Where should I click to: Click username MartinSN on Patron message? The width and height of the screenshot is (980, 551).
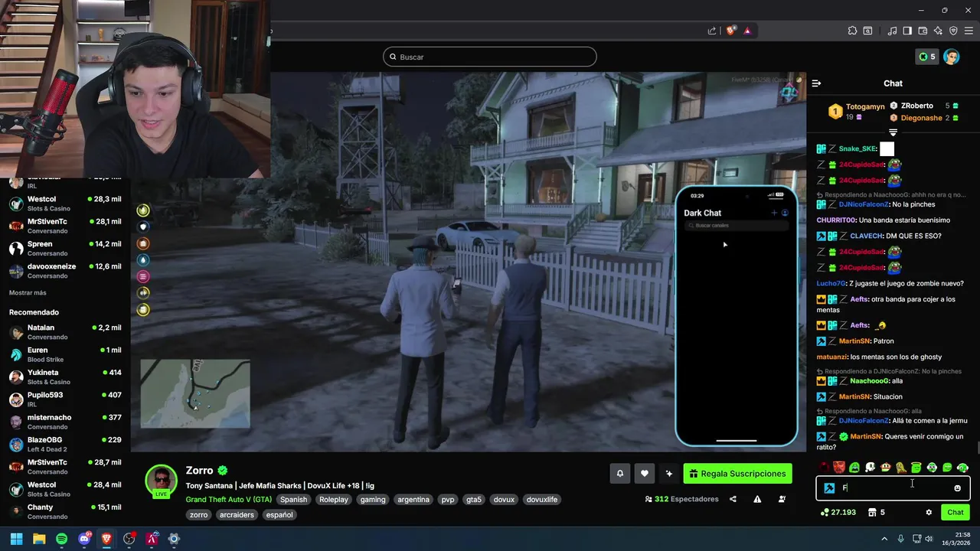tap(856, 341)
